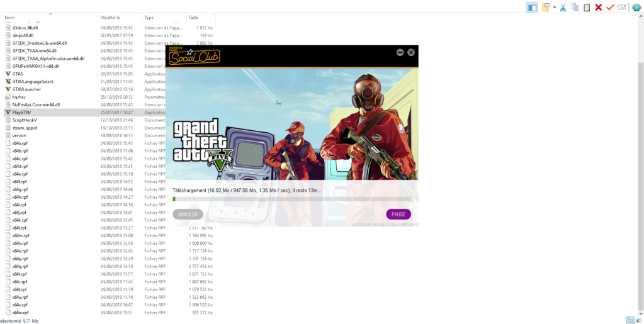Close the Social Club launcher window
Image resolution: width=644 pixels, height=324 pixels.
tap(411, 53)
